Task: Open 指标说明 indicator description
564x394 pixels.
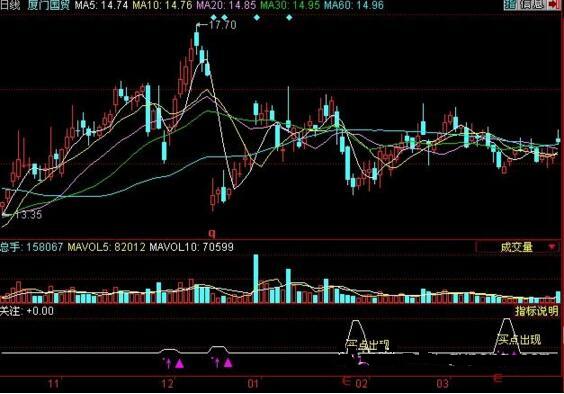Action: point(537,311)
